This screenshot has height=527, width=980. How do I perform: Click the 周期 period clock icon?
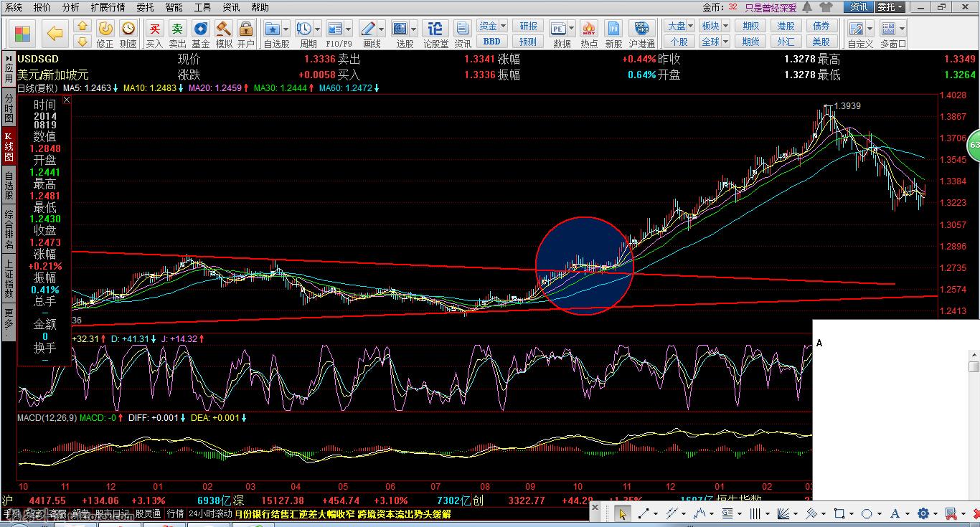coord(304,29)
